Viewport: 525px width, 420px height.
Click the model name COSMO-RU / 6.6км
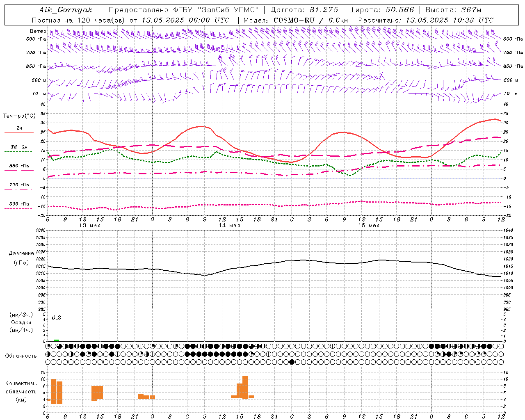pos(311,20)
